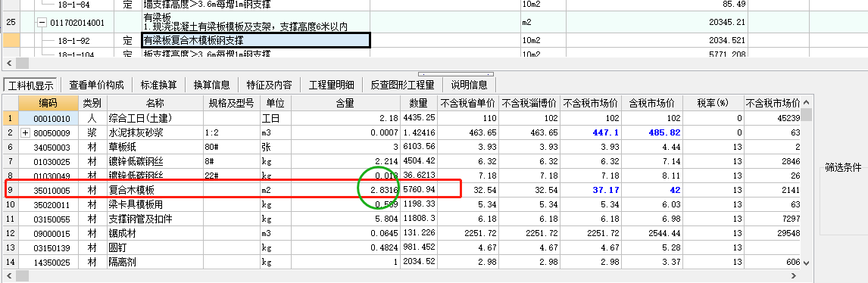The width and height of the screenshot is (868, 283).
Task: Click the 名称 column header
Action: [x=155, y=103]
